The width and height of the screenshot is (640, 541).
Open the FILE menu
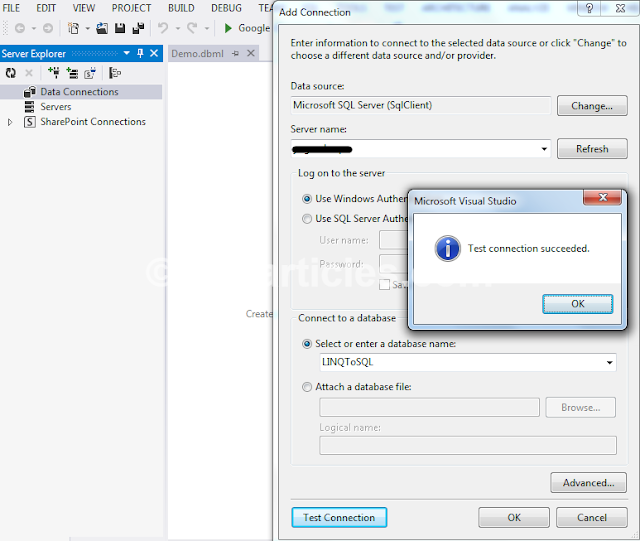pyautogui.click(x=11, y=8)
